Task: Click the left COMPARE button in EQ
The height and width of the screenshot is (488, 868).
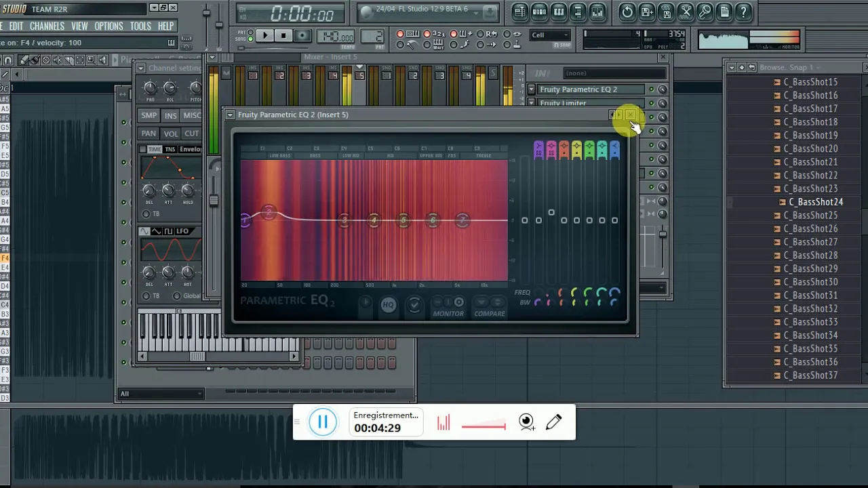Action: coord(481,302)
